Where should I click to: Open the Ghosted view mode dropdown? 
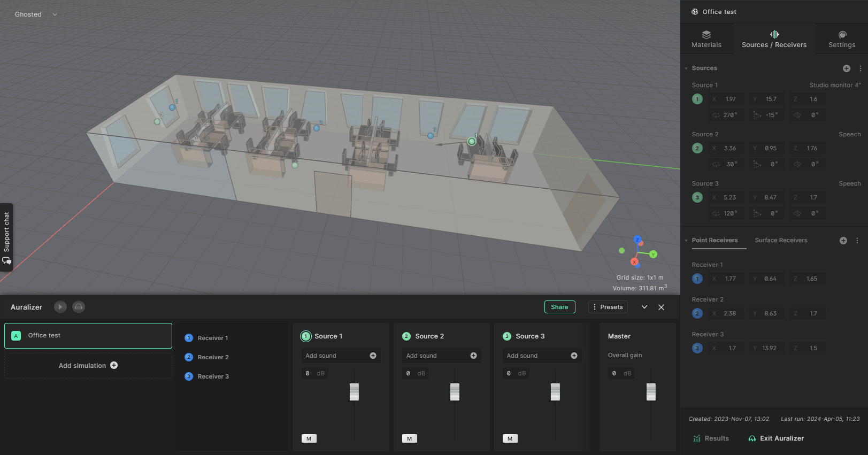pyautogui.click(x=36, y=14)
